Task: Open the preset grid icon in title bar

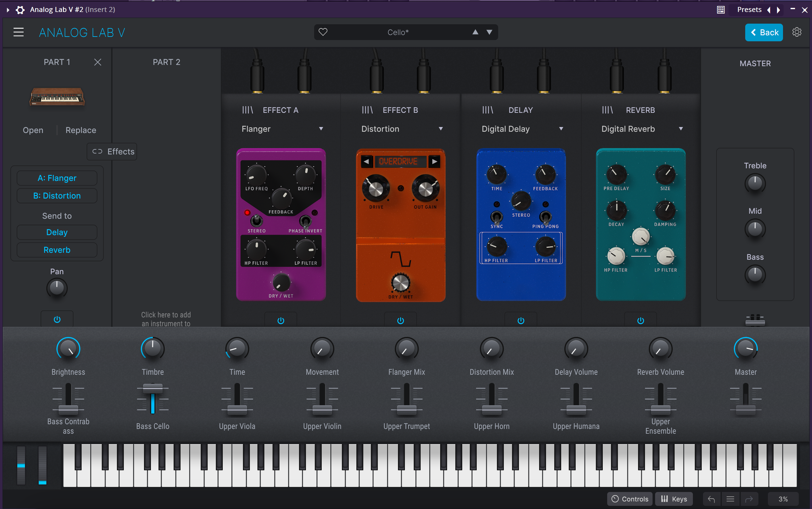Action: pyautogui.click(x=721, y=10)
